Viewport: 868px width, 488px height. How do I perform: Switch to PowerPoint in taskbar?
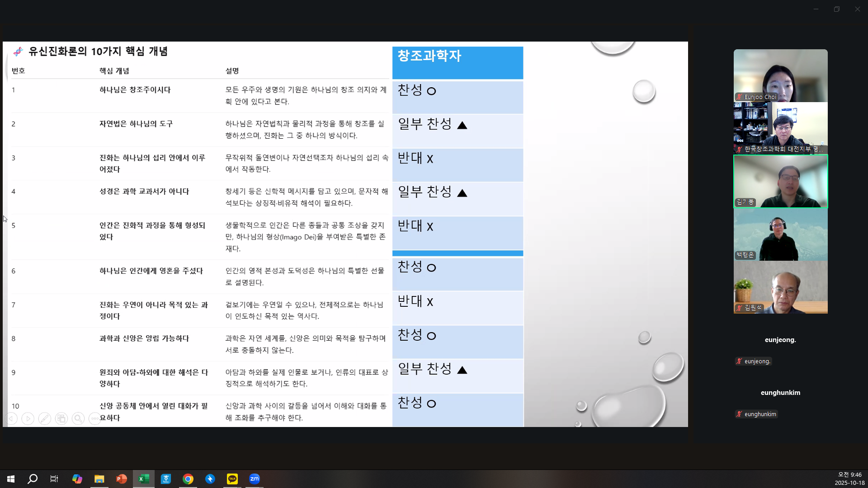tap(121, 479)
